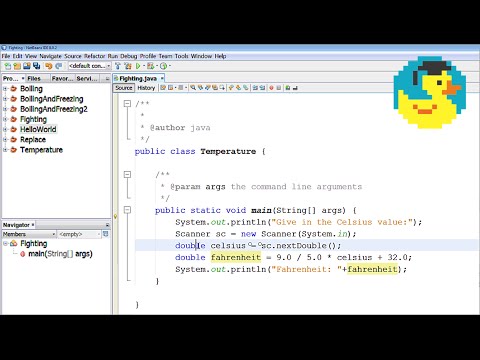Collapse Fighting node in Navigator

[5, 243]
